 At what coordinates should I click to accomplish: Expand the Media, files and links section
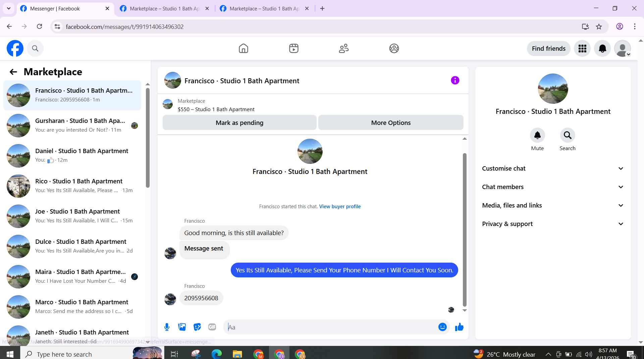pos(553,206)
